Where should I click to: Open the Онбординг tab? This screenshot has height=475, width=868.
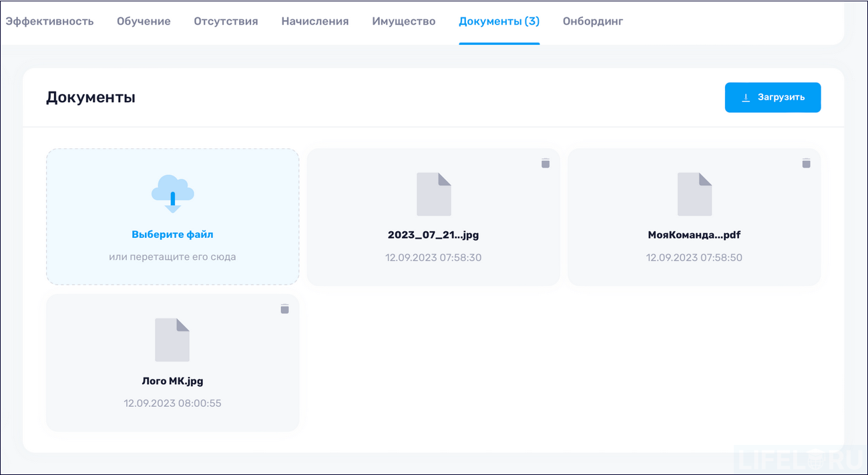tap(592, 21)
